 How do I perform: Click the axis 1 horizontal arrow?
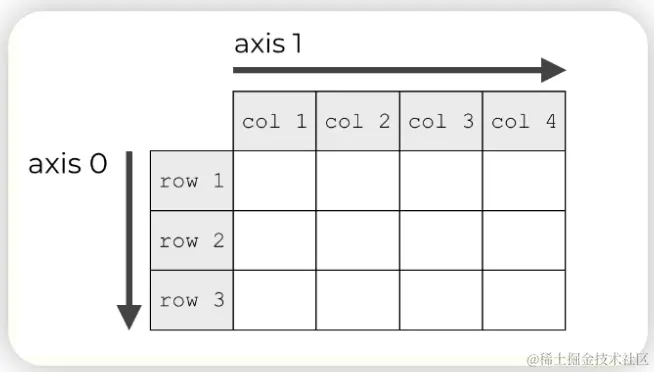[x=399, y=70]
